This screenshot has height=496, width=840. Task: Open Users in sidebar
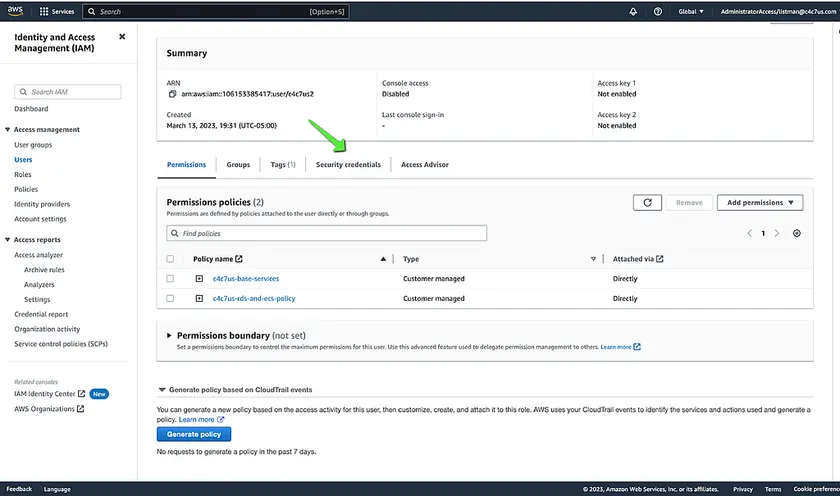pyautogui.click(x=23, y=160)
